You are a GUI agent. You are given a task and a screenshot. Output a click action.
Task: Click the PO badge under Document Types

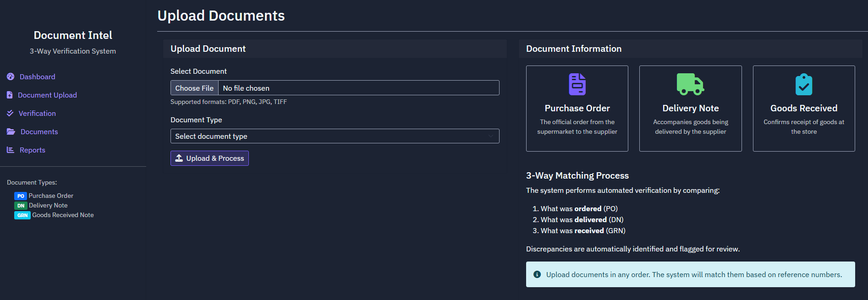[x=21, y=196]
